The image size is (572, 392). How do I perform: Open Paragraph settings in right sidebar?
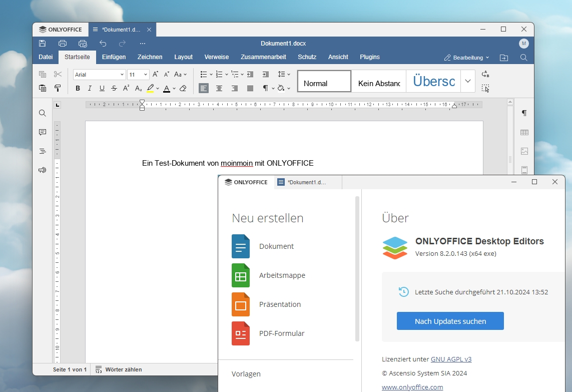[x=524, y=113]
